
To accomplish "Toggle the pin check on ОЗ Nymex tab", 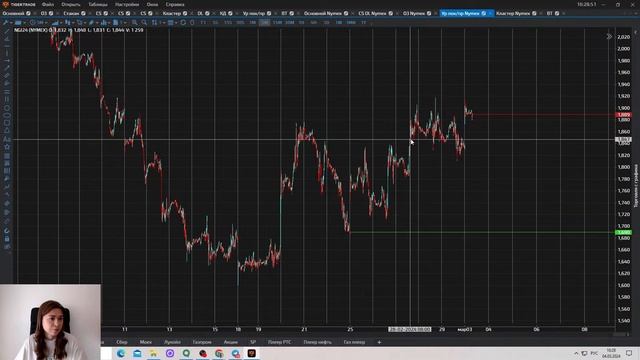I will pyautogui.click(x=429, y=13).
